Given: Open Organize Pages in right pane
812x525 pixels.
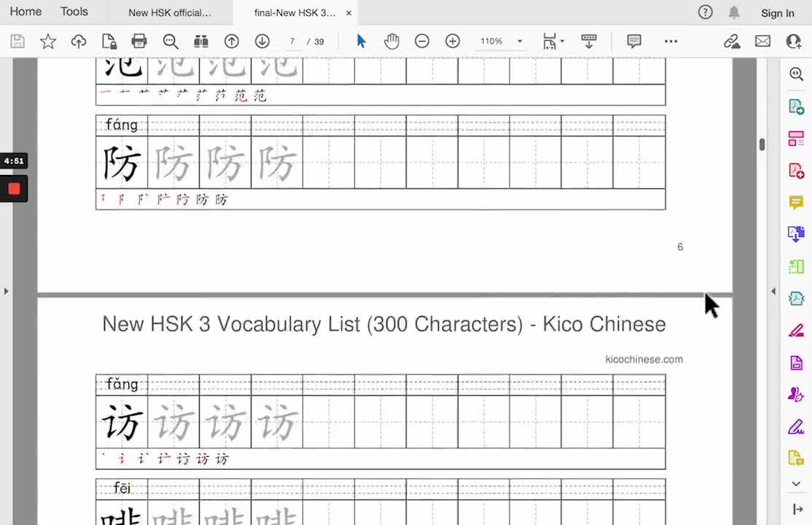Looking at the screenshot, I should tap(796, 139).
